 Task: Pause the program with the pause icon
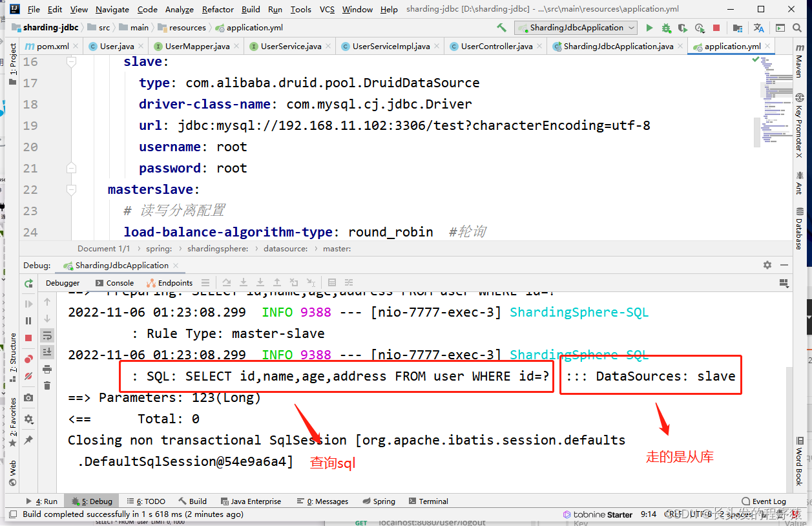tap(28, 319)
